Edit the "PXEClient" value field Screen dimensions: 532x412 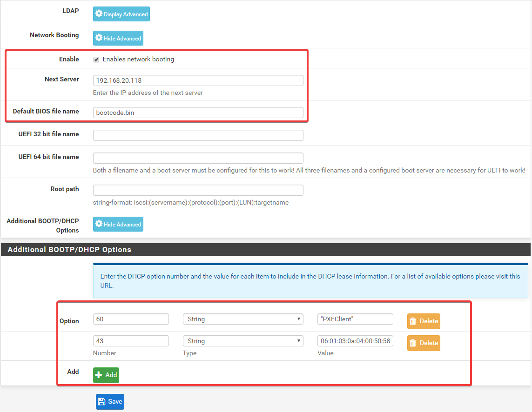355,319
